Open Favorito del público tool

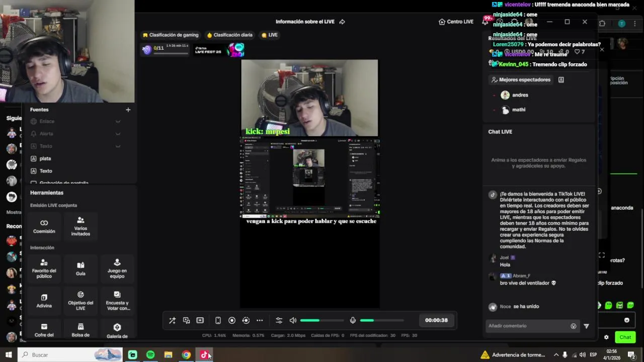pos(44,268)
